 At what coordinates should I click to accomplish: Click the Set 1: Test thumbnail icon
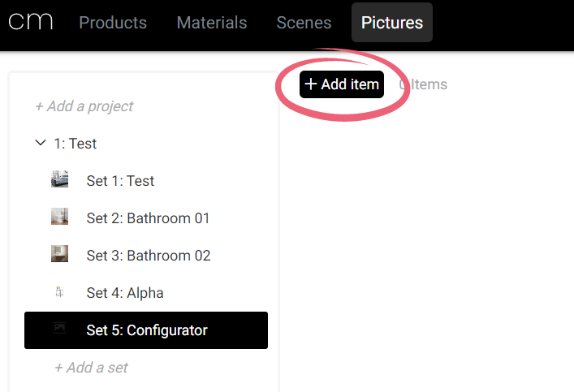point(60,180)
